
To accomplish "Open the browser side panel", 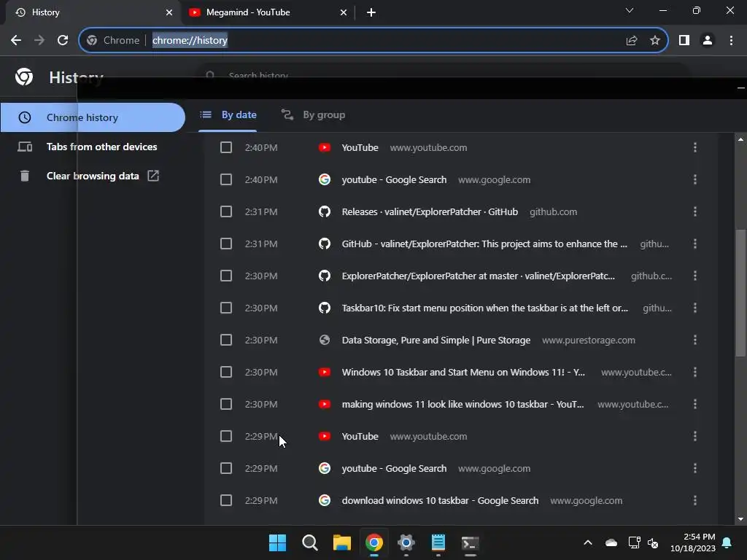I will [x=684, y=41].
